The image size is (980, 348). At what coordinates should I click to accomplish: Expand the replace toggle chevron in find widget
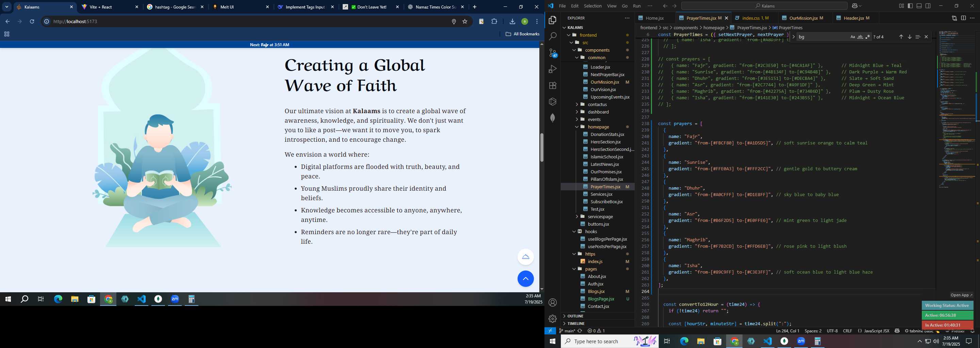pos(793,37)
